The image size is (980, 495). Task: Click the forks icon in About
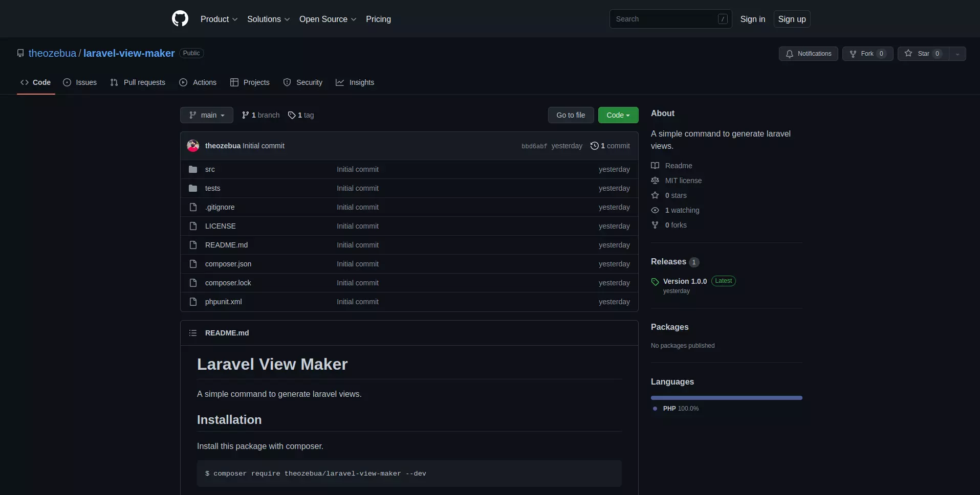point(655,225)
